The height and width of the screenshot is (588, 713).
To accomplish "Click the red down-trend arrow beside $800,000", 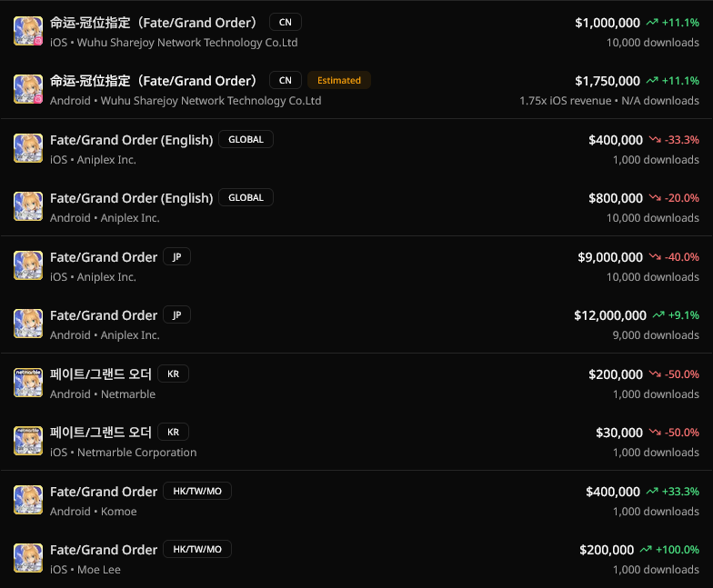I will point(655,198).
